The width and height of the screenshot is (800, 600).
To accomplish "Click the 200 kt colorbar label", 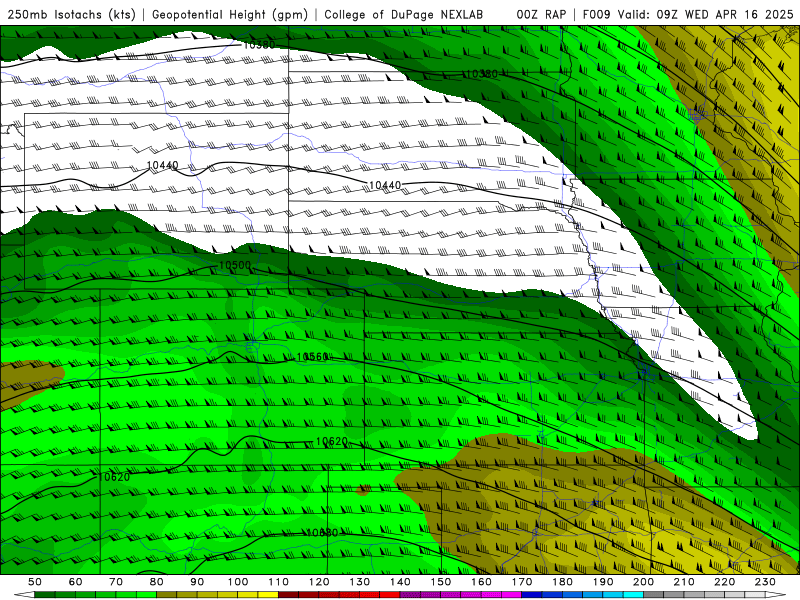I will [644, 582].
